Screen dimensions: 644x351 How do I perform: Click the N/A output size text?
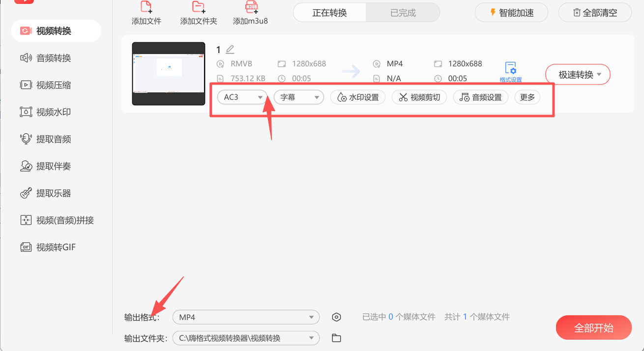pos(394,79)
